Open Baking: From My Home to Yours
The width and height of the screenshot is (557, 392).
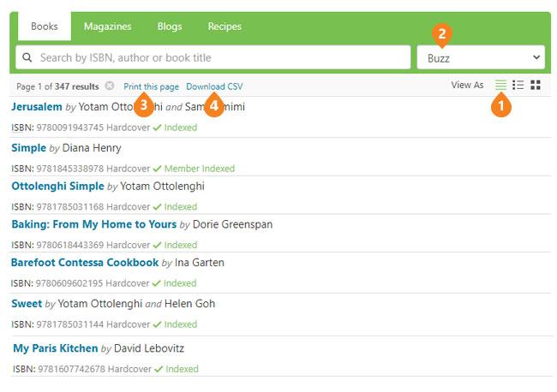click(x=94, y=224)
